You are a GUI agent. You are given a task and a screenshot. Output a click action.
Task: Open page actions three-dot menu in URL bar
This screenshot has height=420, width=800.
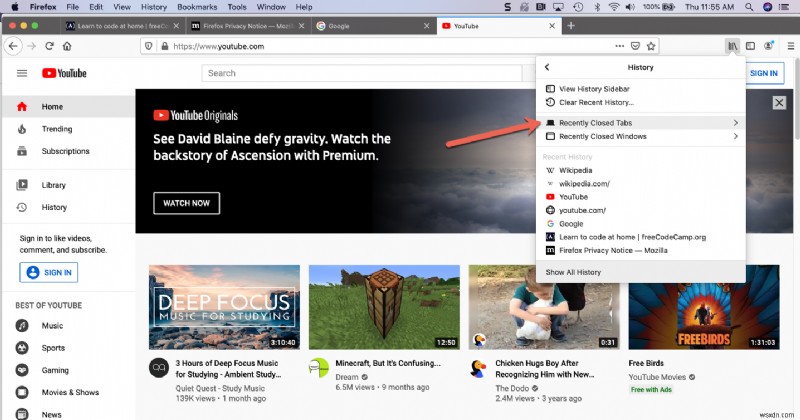[619, 46]
